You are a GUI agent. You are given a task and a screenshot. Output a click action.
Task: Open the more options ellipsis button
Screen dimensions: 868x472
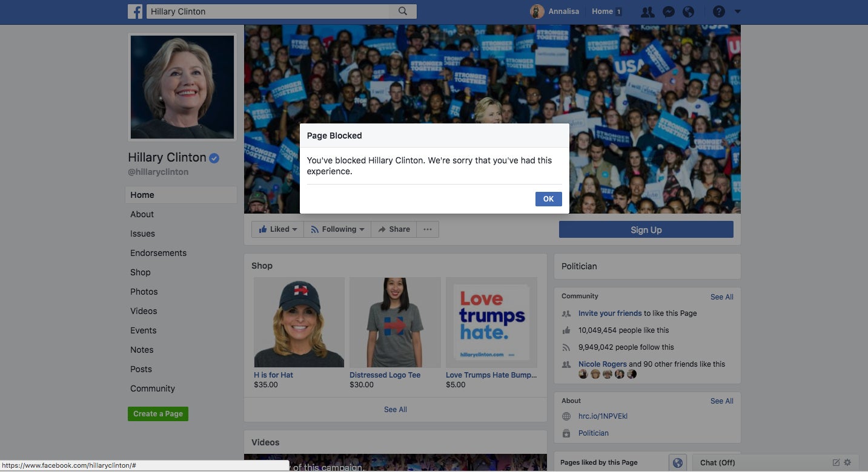428,229
